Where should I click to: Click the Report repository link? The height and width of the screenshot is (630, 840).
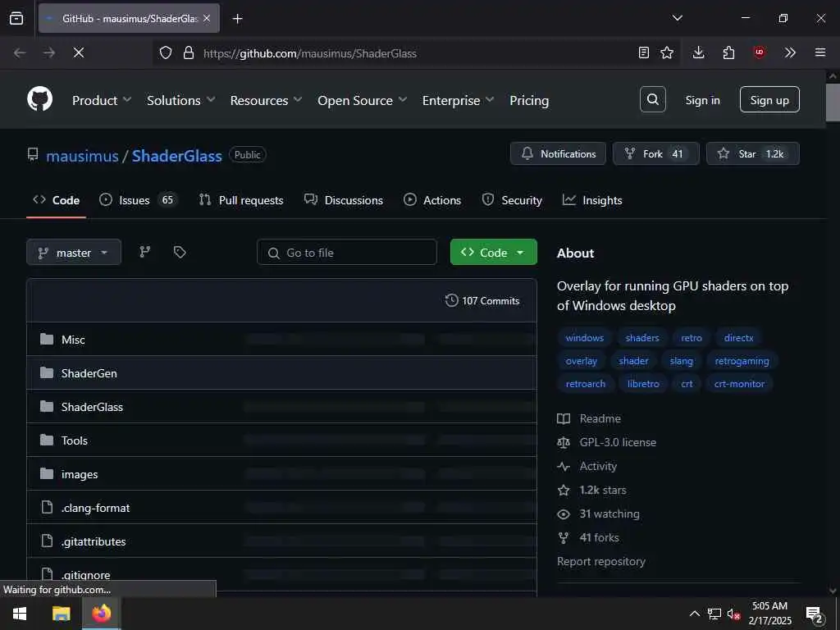coord(601,561)
